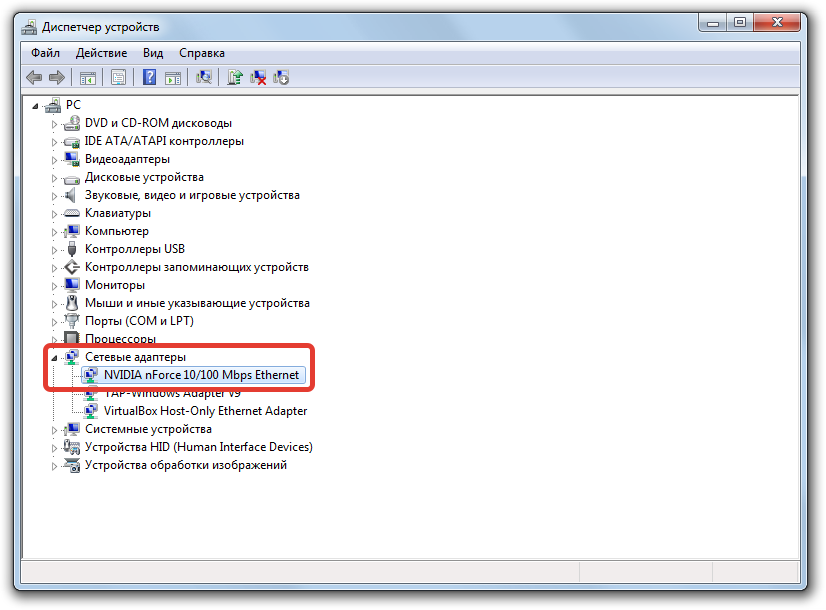This screenshot has width=826, height=610.
Task: Click the VirtualBox Host-Only adapter icon
Action: coord(91,411)
